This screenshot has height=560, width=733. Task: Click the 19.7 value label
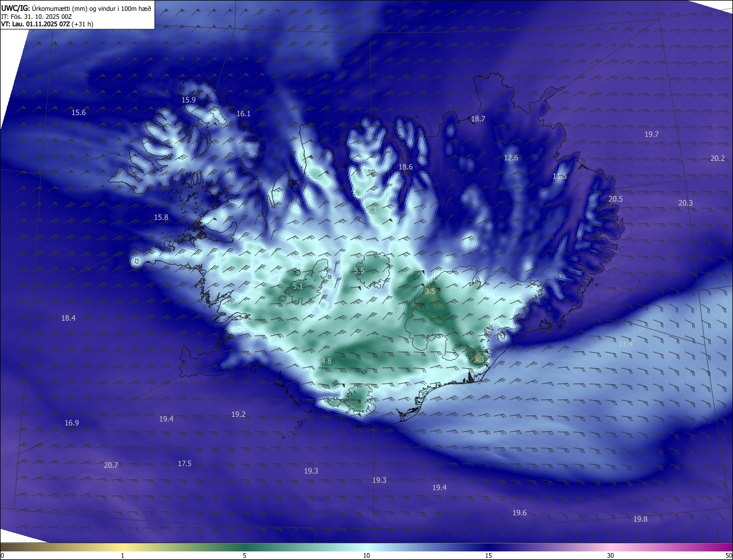coord(652,135)
